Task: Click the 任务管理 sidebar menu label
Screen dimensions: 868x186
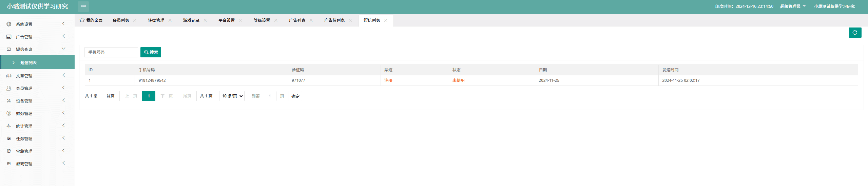Action: pyautogui.click(x=24, y=138)
